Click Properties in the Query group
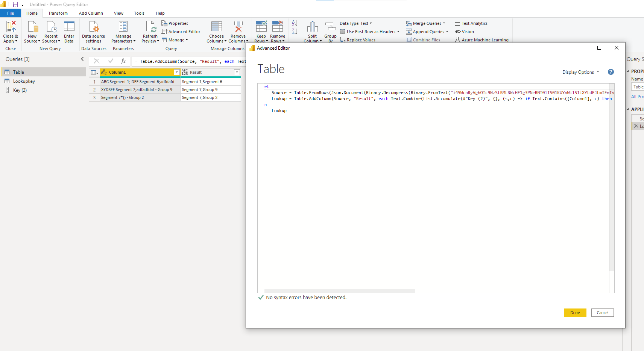The image size is (644, 351). pyautogui.click(x=175, y=23)
